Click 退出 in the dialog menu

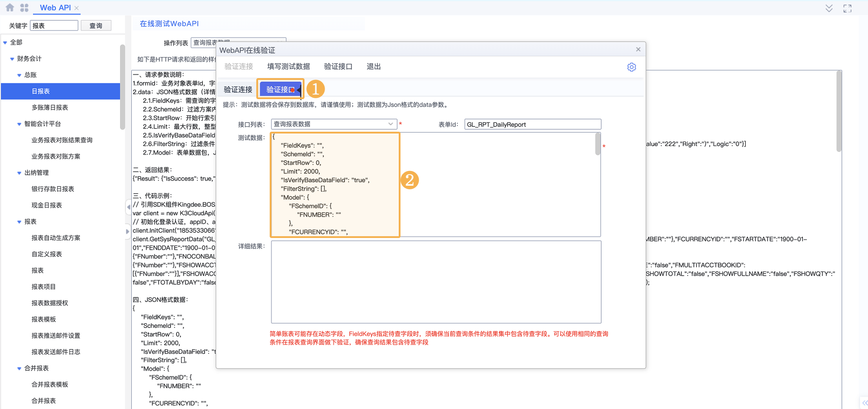pyautogui.click(x=373, y=67)
